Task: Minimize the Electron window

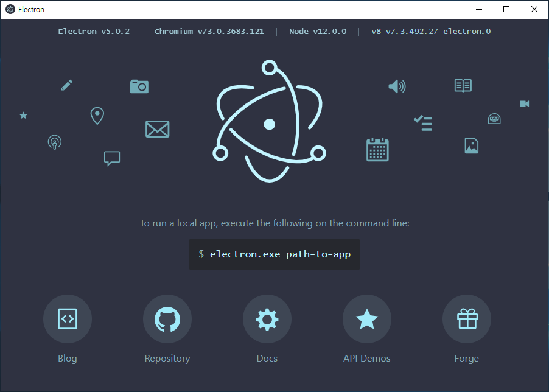Action: tap(479, 10)
